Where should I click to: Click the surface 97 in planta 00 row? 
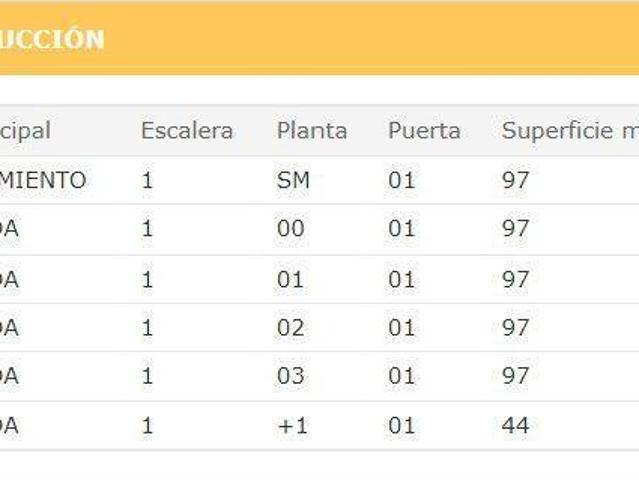[515, 229]
